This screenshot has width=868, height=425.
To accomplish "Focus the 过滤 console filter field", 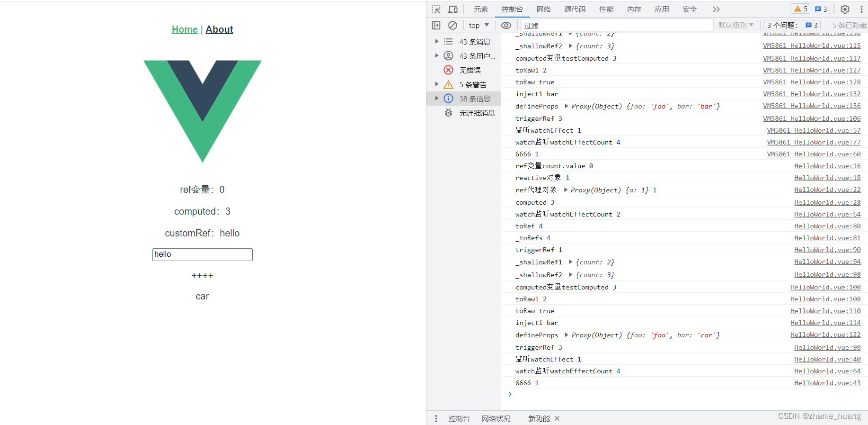I will pyautogui.click(x=617, y=25).
